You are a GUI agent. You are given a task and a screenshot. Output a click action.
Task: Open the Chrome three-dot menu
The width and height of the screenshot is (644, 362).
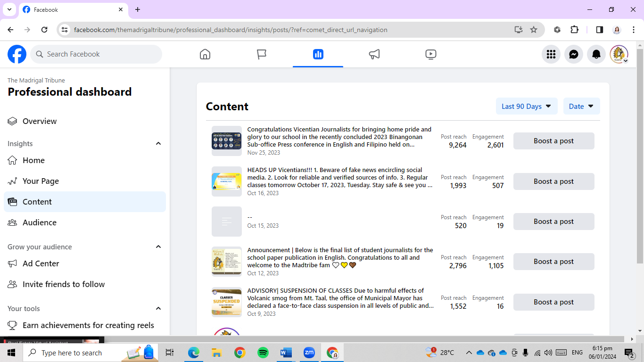[634, 30]
